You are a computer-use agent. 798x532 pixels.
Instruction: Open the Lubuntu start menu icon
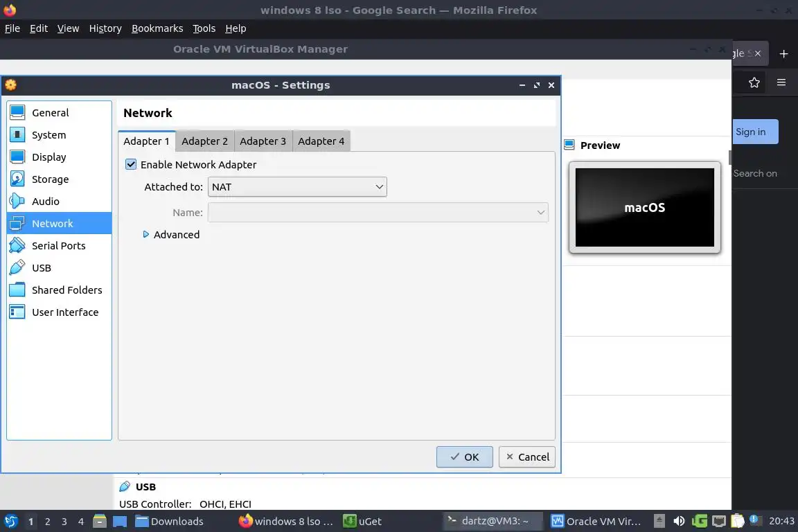pos(10,522)
